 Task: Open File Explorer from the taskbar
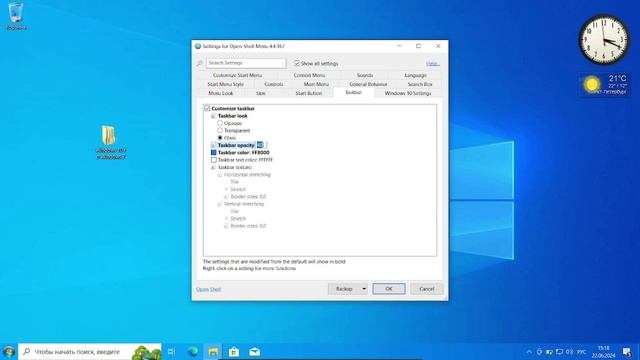click(213, 352)
